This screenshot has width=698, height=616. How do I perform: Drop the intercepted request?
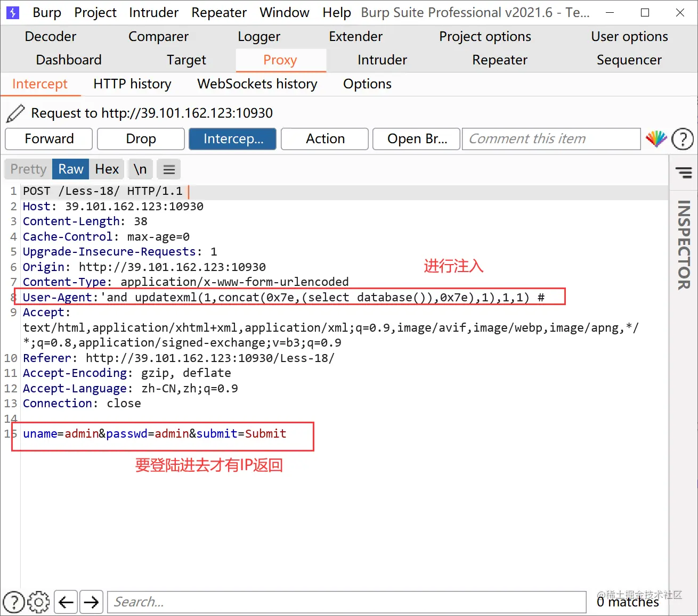coord(141,139)
